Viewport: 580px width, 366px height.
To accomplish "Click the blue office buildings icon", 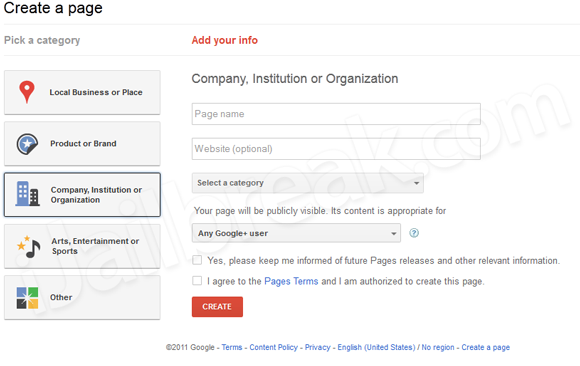I will coord(27,194).
